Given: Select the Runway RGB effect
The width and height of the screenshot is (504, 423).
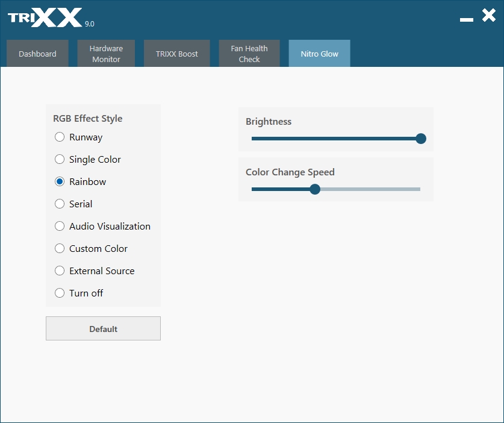Looking at the screenshot, I should (78, 137).
